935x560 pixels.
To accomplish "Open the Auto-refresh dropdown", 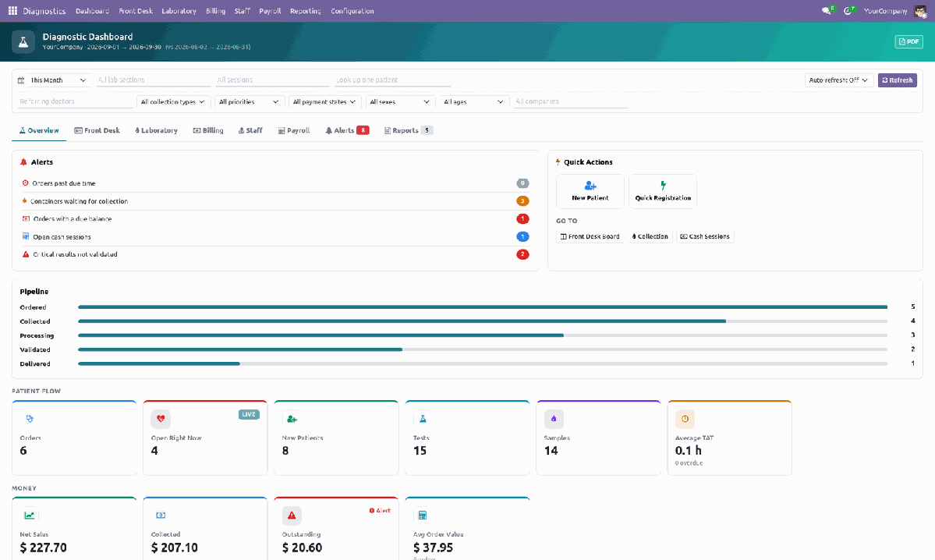I will [x=838, y=80].
